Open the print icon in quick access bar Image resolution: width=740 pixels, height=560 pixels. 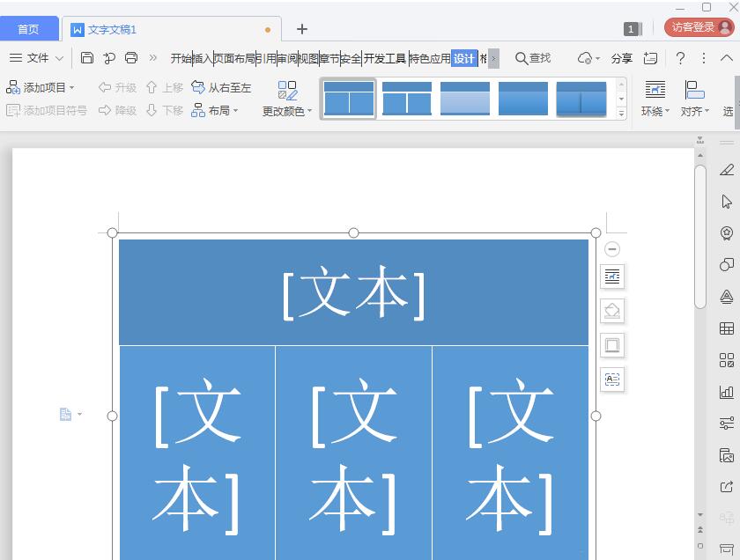click(131, 56)
